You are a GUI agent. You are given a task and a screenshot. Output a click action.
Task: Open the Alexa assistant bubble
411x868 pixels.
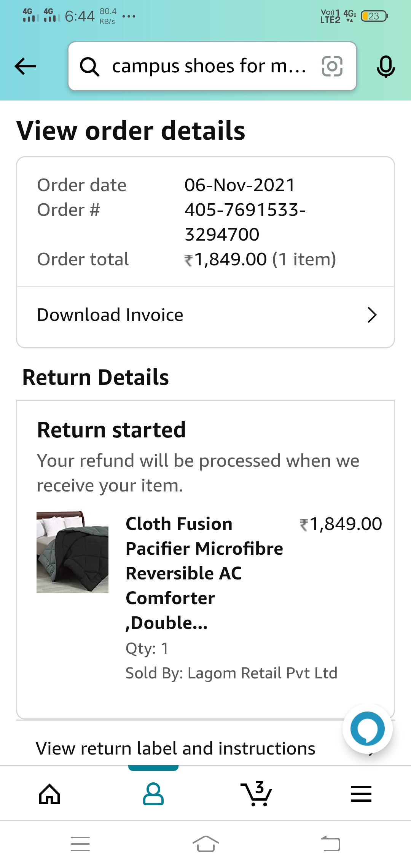click(x=367, y=729)
